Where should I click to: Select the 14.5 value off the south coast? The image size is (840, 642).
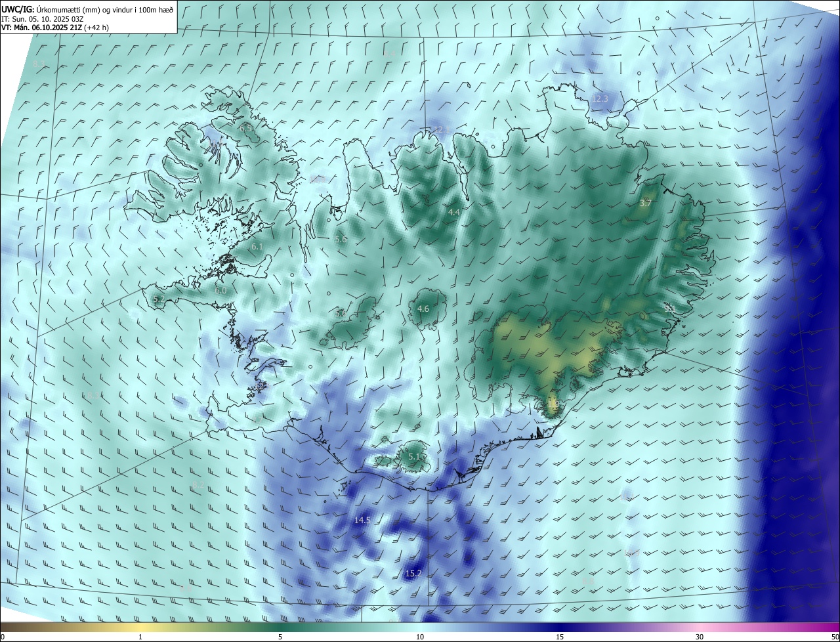pyautogui.click(x=362, y=520)
